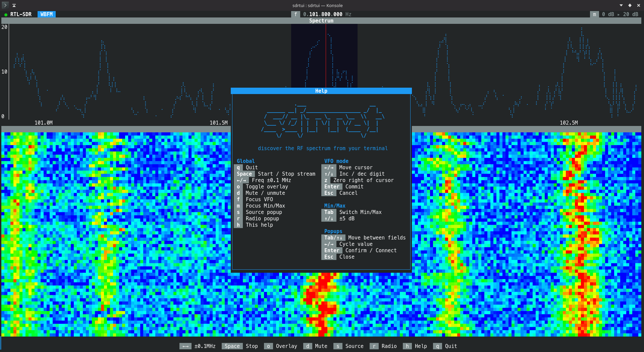The image size is (644, 352).
Task: Select the WBFM mode badge
Action: [x=47, y=14]
